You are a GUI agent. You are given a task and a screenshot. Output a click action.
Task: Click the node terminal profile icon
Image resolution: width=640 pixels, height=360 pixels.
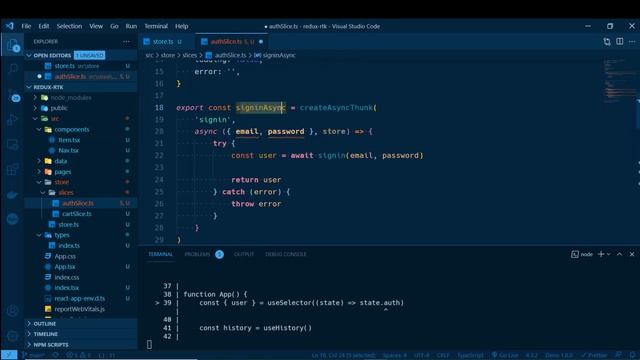tap(575, 254)
